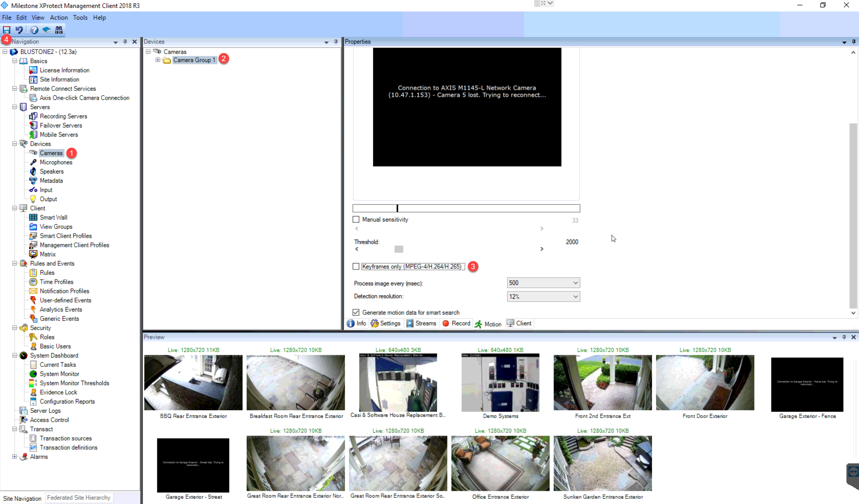Click Front Door Exterior camera thumbnail

tap(705, 383)
